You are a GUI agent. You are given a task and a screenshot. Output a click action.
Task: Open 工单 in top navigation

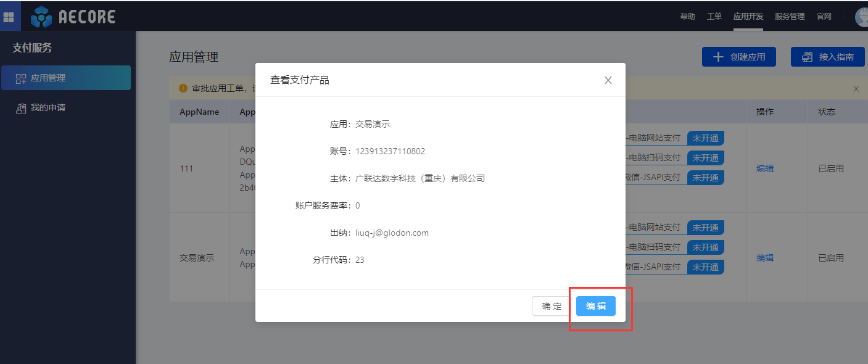714,17
